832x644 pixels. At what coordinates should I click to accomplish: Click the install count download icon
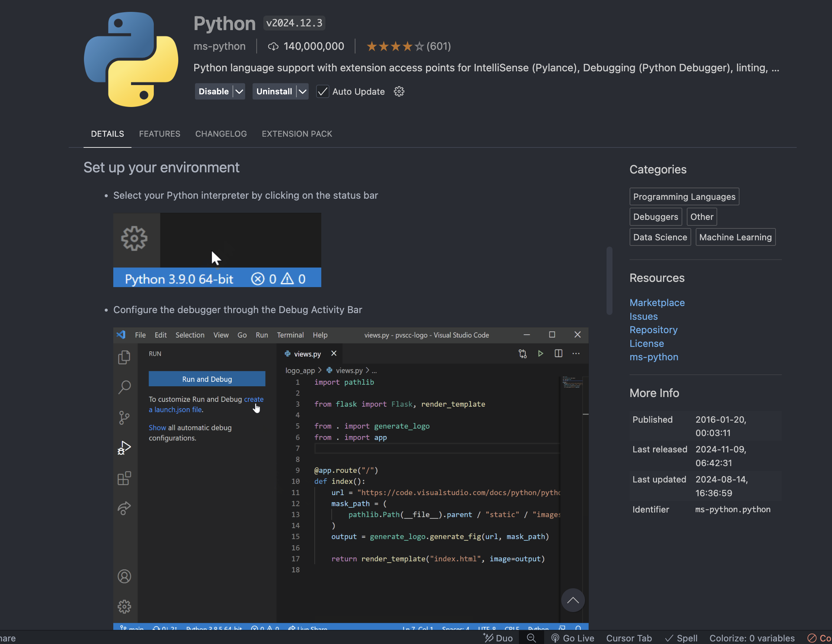(x=273, y=46)
